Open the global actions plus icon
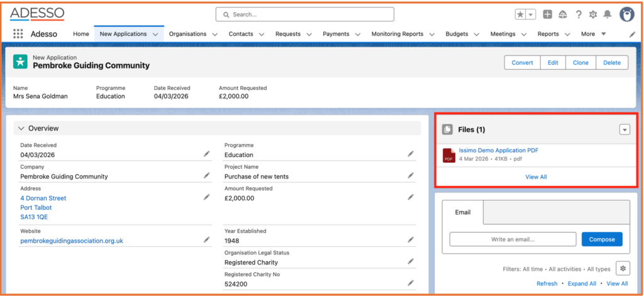This screenshot has height=296, width=644. 548,14
